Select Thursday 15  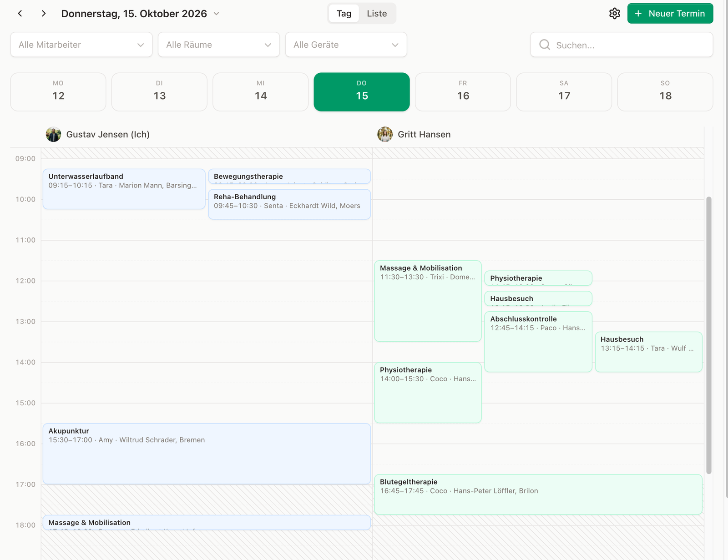(x=362, y=92)
